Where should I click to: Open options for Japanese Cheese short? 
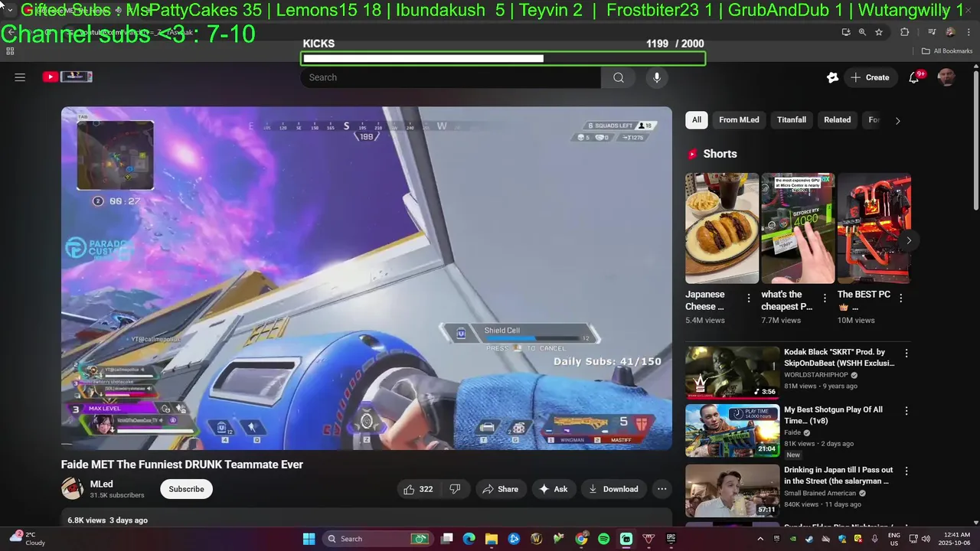[749, 298]
